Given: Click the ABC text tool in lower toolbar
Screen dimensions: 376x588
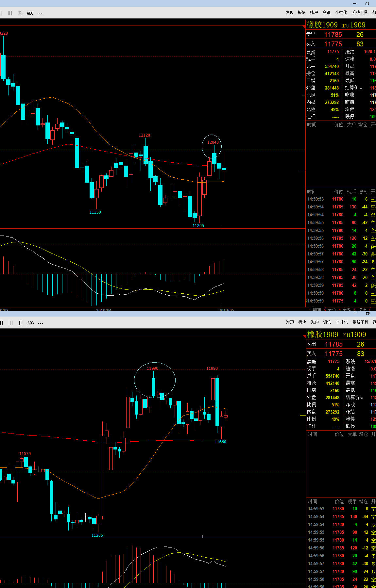Looking at the screenshot, I should click(x=31, y=323).
